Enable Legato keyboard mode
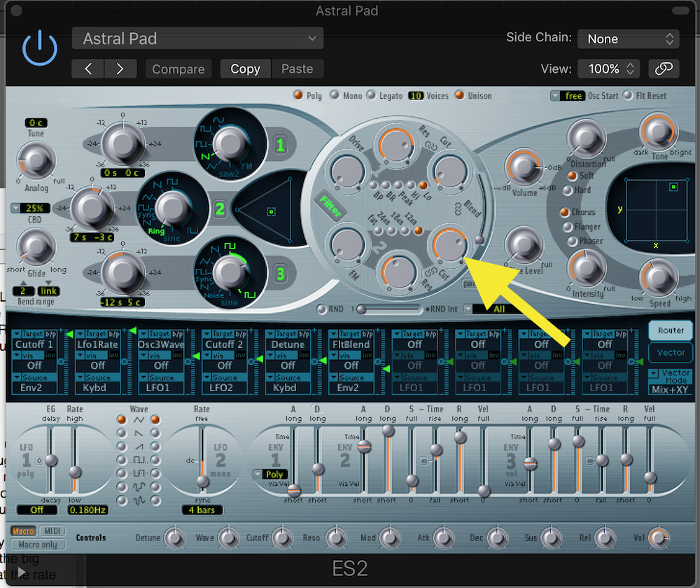The width and height of the screenshot is (700, 588). point(371,94)
